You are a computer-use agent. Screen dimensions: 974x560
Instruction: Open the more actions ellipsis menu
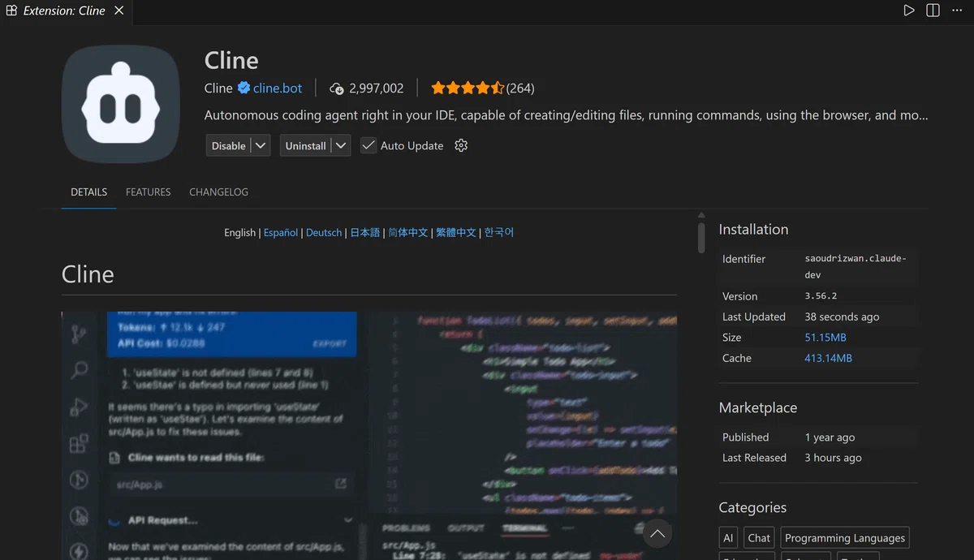958,11
